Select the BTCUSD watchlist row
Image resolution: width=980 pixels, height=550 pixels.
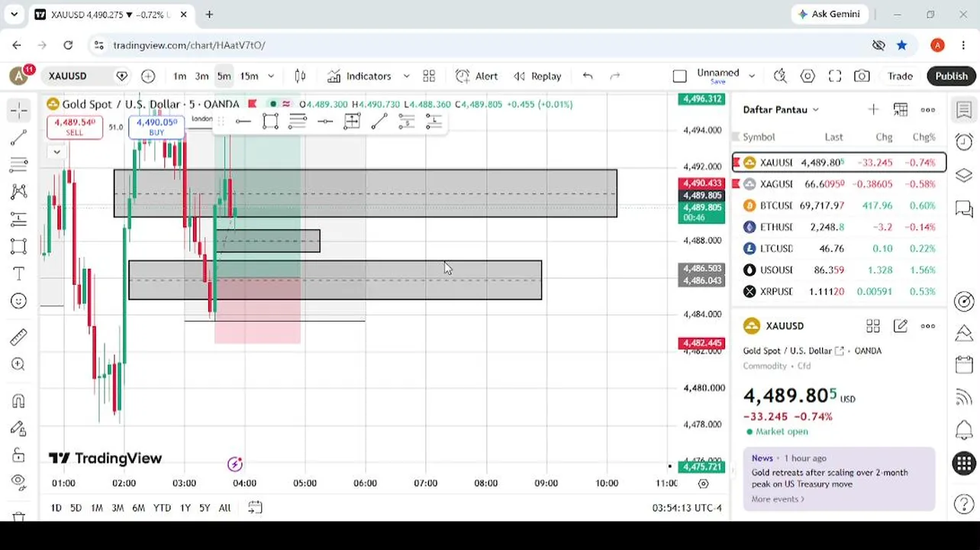[x=839, y=205]
